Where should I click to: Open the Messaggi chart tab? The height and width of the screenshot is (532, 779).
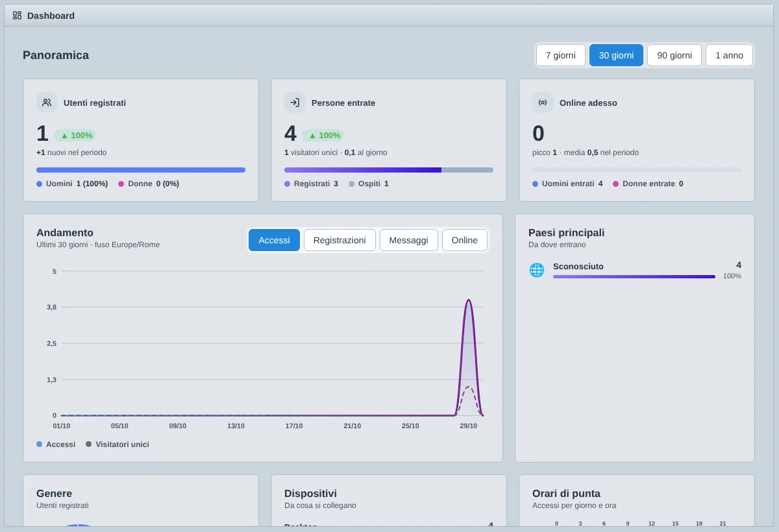pos(409,240)
